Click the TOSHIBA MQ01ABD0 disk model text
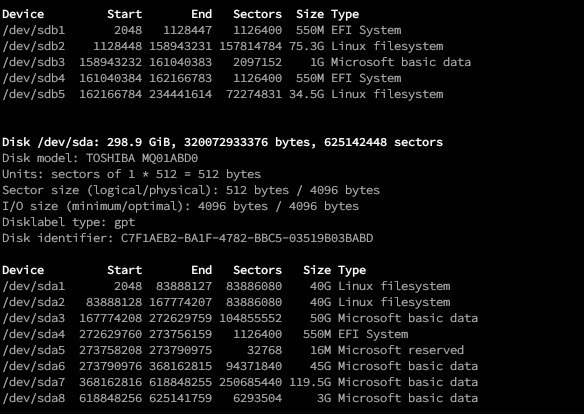This screenshot has height=414, width=584. click(x=142, y=158)
